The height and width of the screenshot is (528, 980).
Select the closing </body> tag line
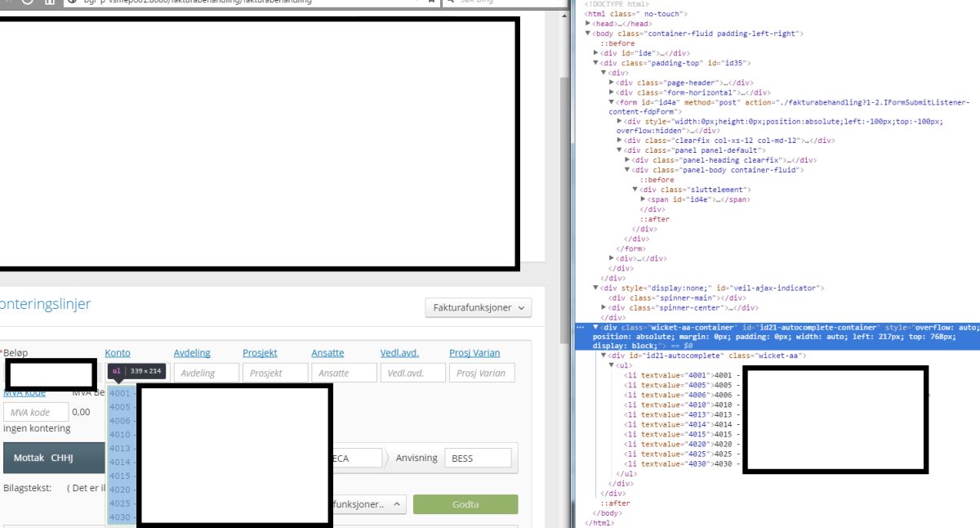tap(607, 513)
